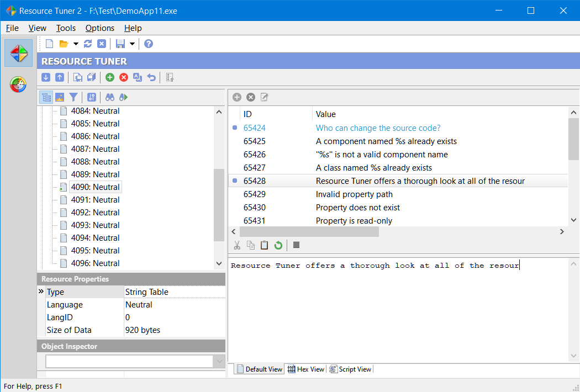Switch to the Script View tab
Screen dimensions: 580x392
(350, 369)
